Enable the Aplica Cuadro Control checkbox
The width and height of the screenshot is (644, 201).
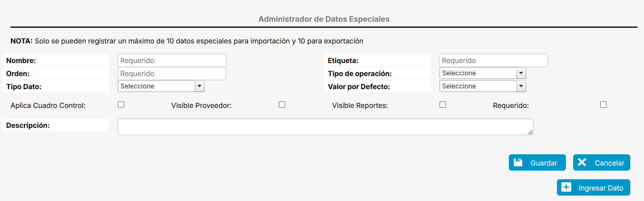pos(121,105)
